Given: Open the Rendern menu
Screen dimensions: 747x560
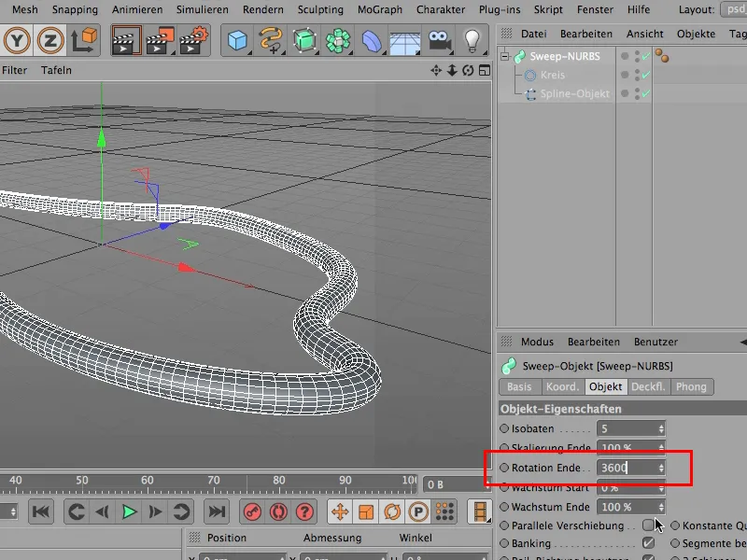Looking at the screenshot, I should [262, 9].
